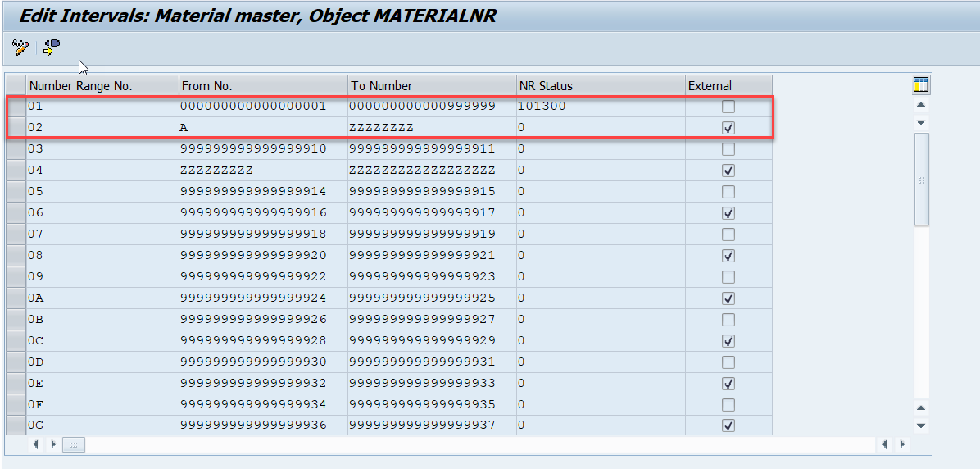980x469 pixels.
Task: Toggle External checkbox for range 0A
Action: click(728, 298)
